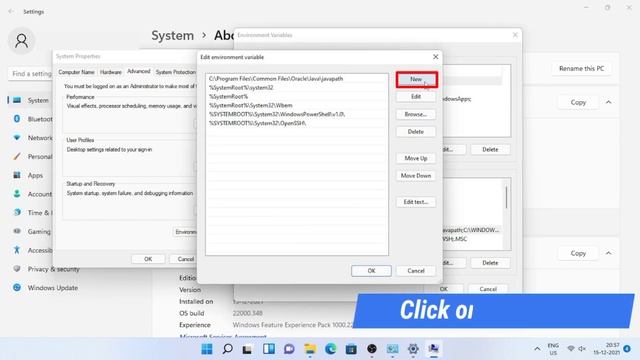
Task: Select the System32\Wbem path entry
Action: pos(297,105)
